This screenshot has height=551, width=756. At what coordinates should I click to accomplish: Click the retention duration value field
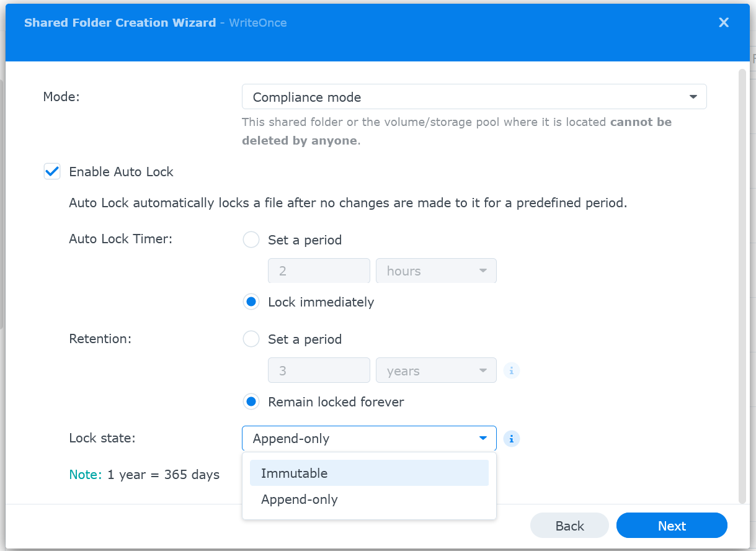pyautogui.click(x=319, y=370)
